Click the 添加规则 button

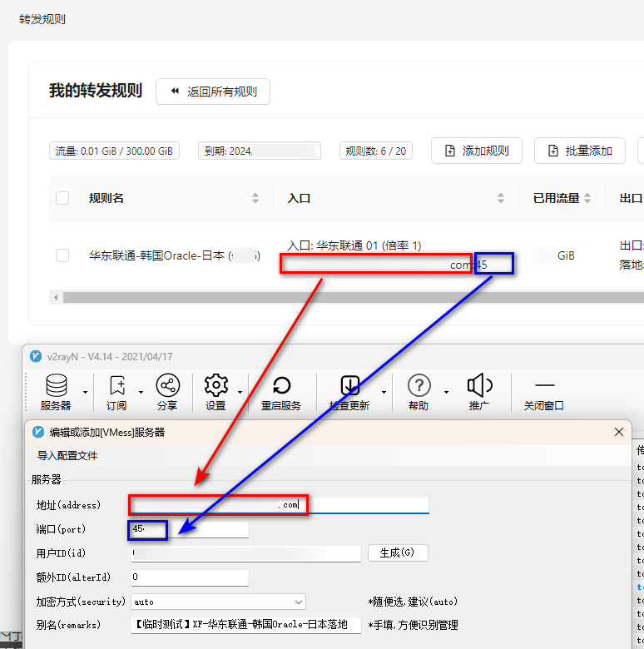coord(477,151)
